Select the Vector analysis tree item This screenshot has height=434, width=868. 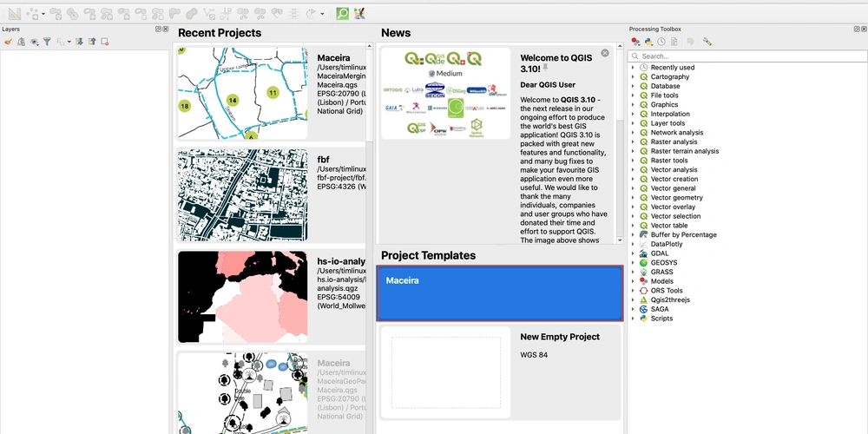674,170
